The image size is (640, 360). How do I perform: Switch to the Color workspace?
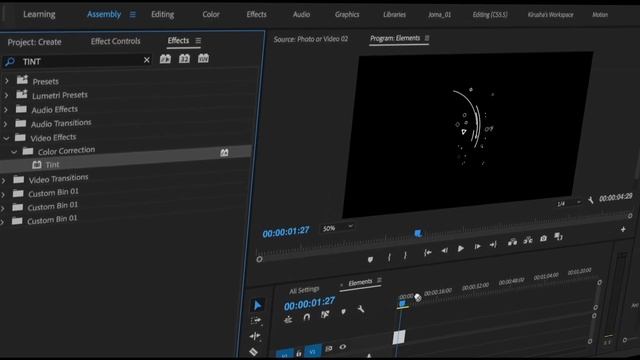[x=211, y=14]
